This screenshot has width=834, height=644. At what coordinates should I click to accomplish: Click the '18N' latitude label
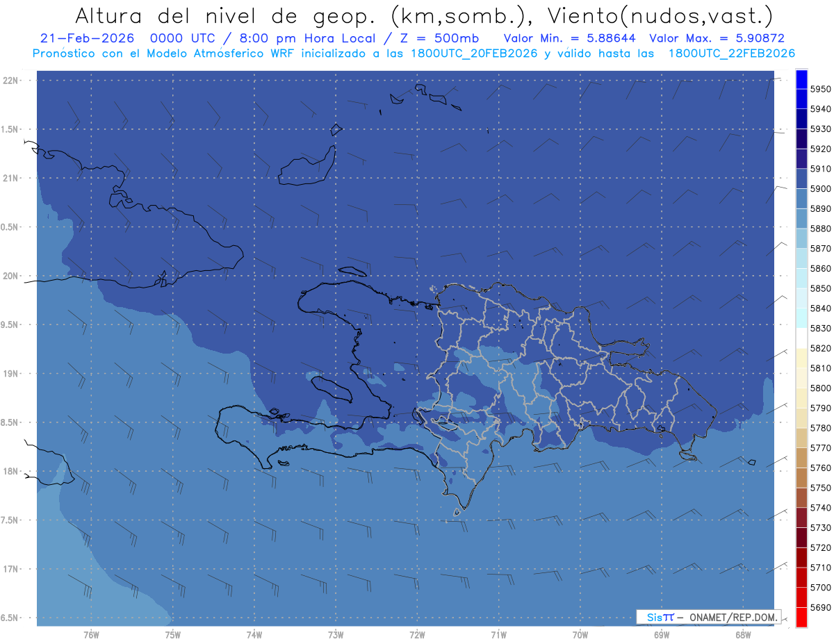click(12, 471)
